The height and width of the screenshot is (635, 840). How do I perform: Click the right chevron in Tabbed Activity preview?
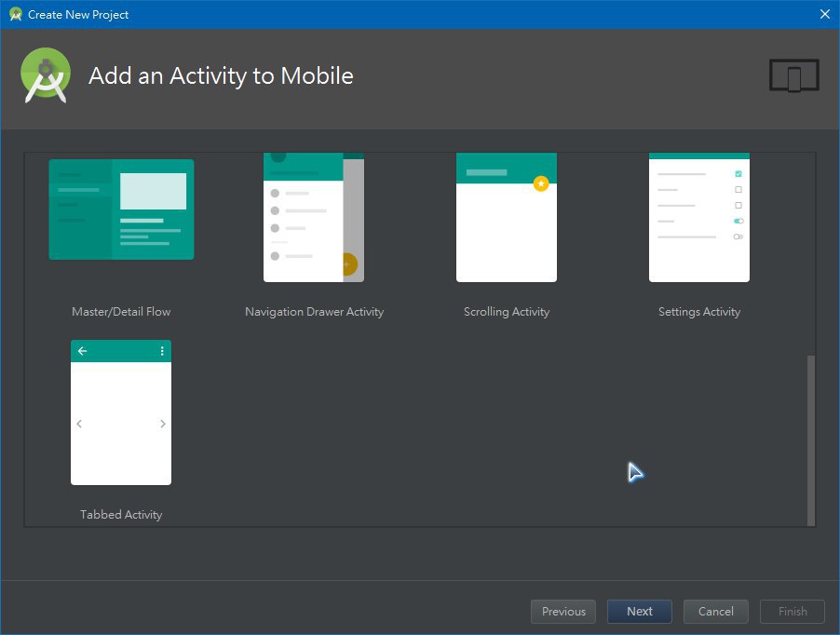163,424
